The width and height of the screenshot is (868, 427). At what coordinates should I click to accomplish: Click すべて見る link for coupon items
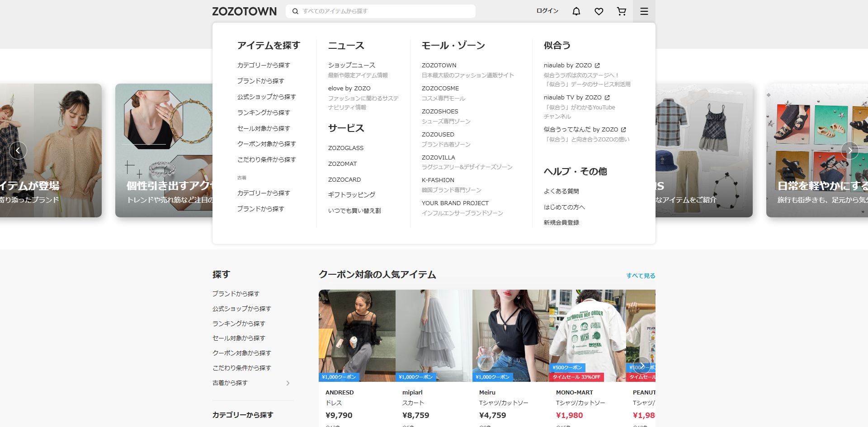[641, 276]
